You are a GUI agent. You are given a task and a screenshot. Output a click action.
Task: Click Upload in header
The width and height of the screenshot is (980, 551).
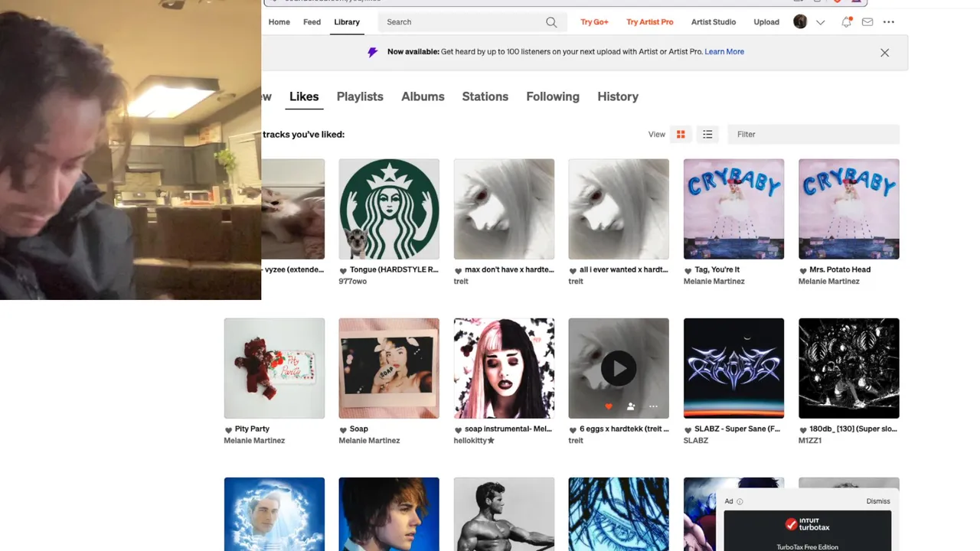[766, 22]
